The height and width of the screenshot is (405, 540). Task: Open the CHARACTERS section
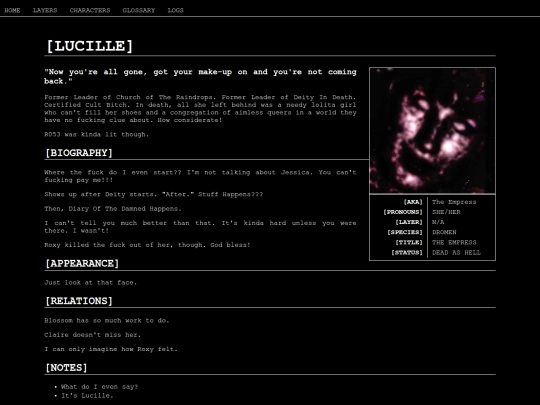(90, 10)
